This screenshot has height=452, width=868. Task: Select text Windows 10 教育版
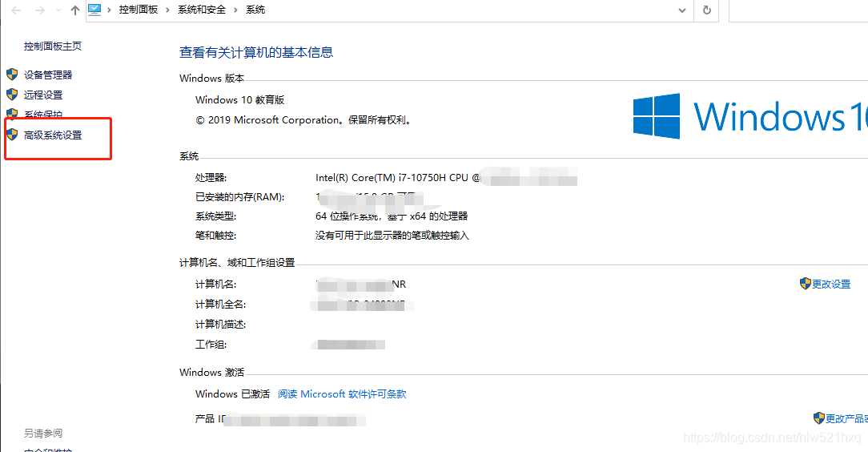tap(239, 99)
